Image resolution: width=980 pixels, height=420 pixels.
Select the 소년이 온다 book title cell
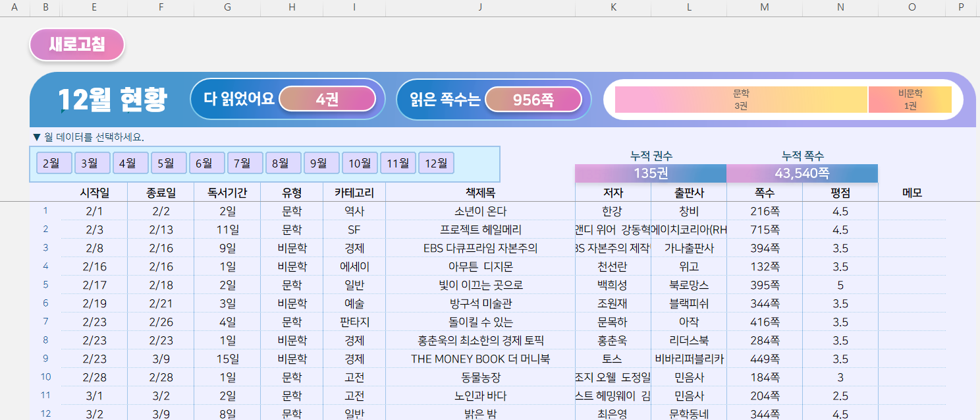point(480,212)
